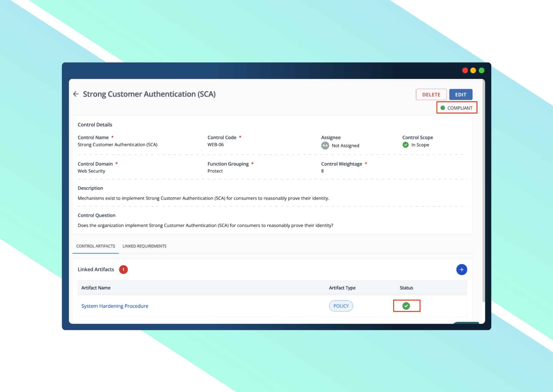The width and height of the screenshot is (553, 392).
Task: Click the Web Security domain value
Action: tap(91, 171)
